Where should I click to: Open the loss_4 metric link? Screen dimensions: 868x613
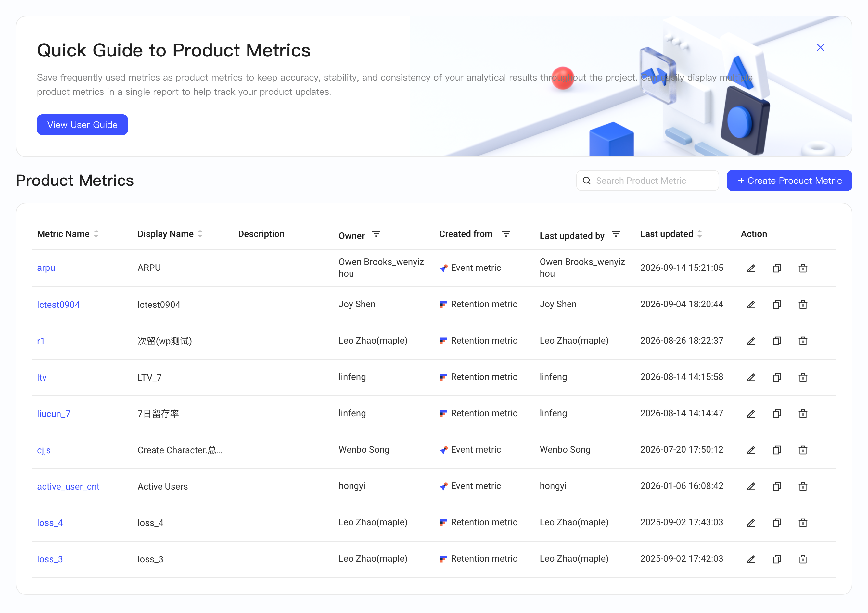point(50,523)
